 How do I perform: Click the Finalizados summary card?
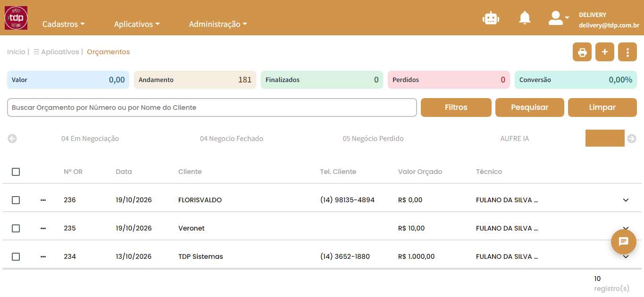tap(322, 80)
